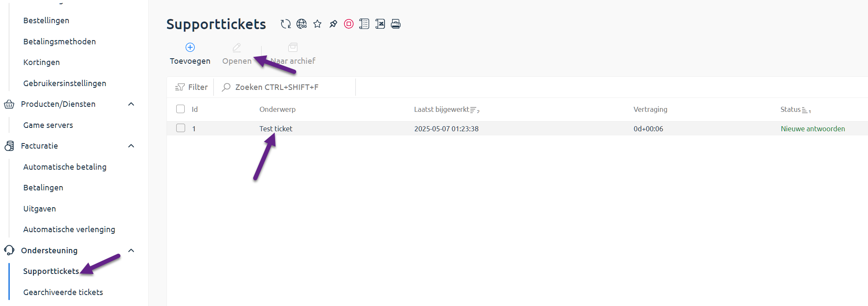This screenshot has width=868, height=306.
Task: Open the column settings checklist icon
Action: click(x=364, y=24)
